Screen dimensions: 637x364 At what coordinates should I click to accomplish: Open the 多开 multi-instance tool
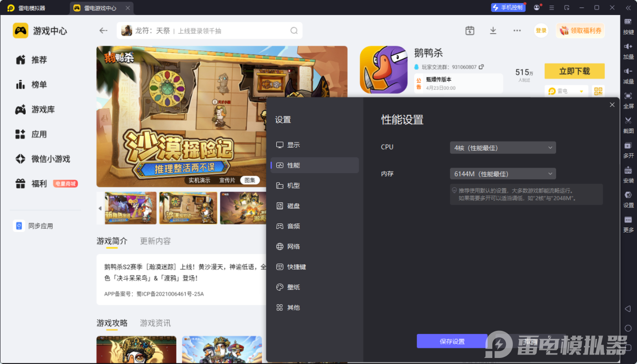tap(628, 149)
